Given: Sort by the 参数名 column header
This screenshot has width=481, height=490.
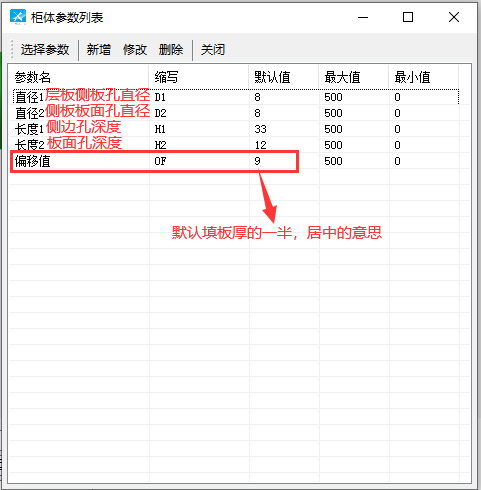Looking at the screenshot, I should 79,77.
